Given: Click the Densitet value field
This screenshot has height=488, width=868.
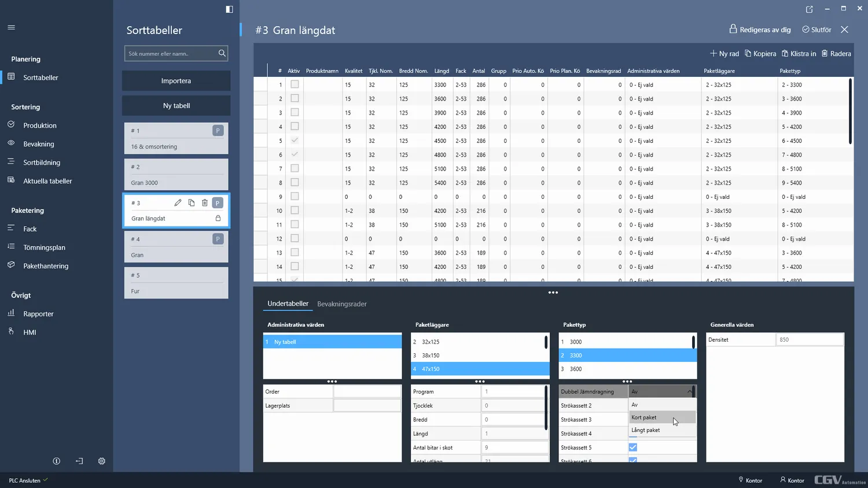Looking at the screenshot, I should click(x=809, y=340).
